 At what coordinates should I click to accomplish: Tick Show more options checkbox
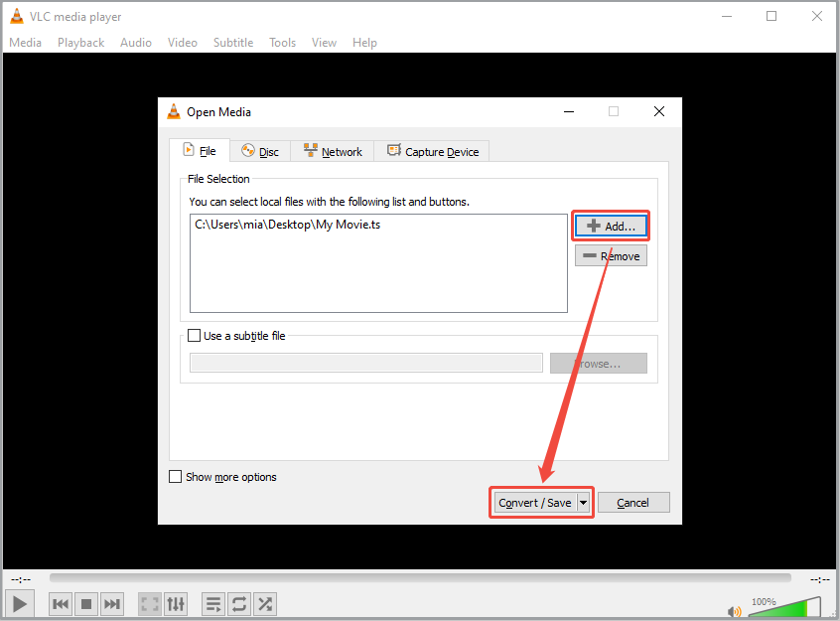175,477
